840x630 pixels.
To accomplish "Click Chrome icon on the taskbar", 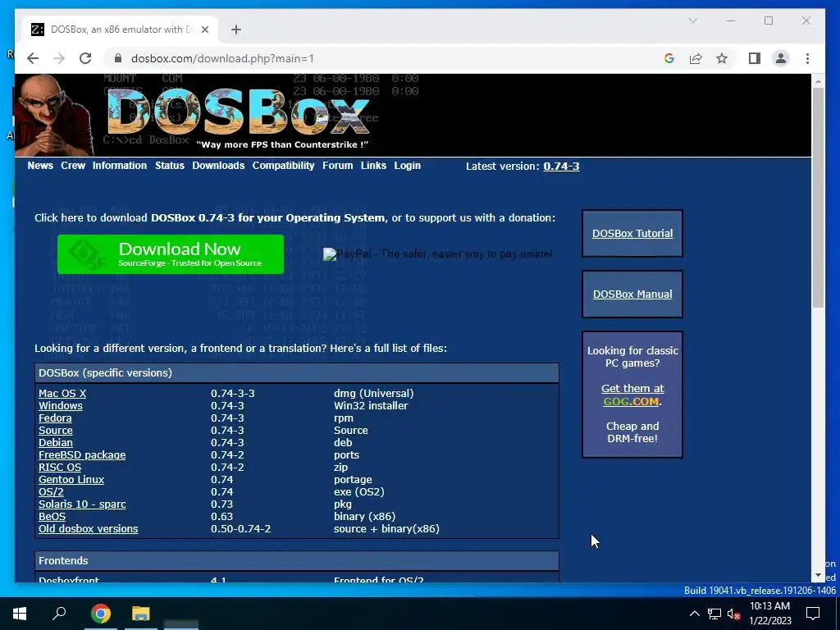I will coord(100,614).
